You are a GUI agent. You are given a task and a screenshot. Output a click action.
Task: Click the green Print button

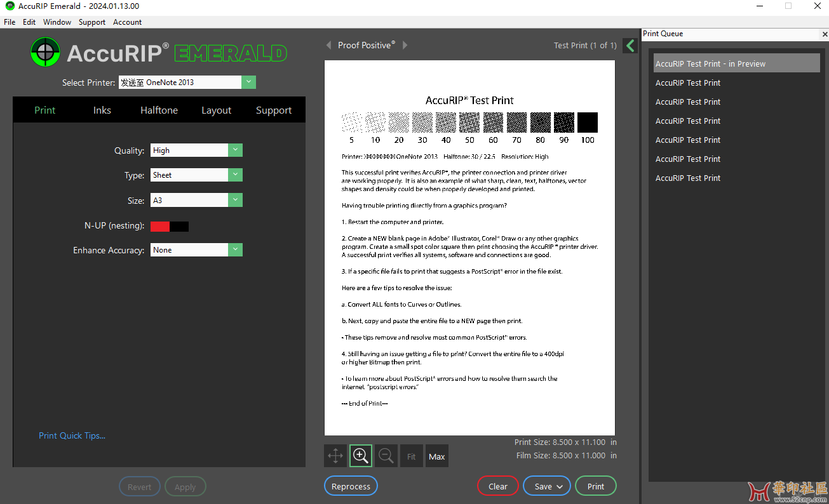click(596, 486)
